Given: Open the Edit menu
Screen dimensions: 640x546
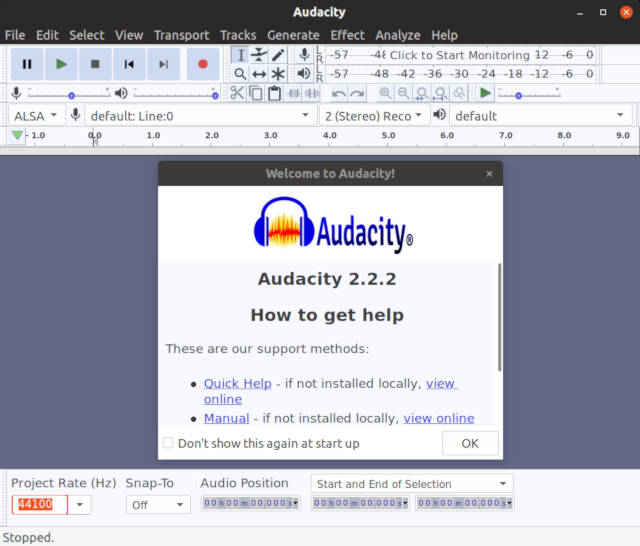Looking at the screenshot, I should [x=47, y=35].
